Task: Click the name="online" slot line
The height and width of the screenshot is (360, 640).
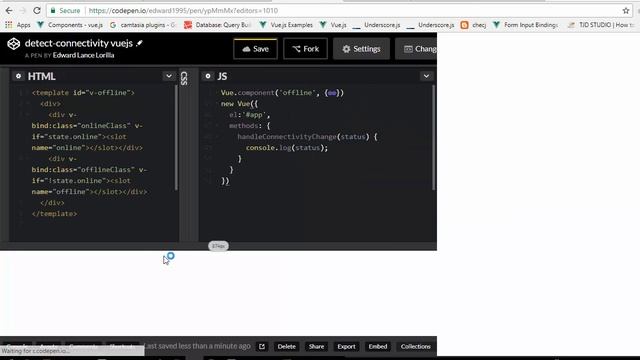Action: [x=87, y=147]
